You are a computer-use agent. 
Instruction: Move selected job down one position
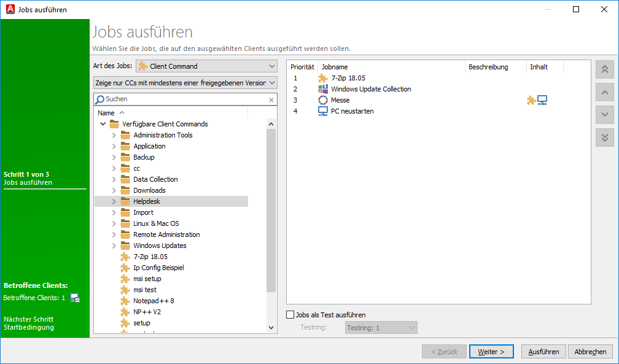coord(604,115)
